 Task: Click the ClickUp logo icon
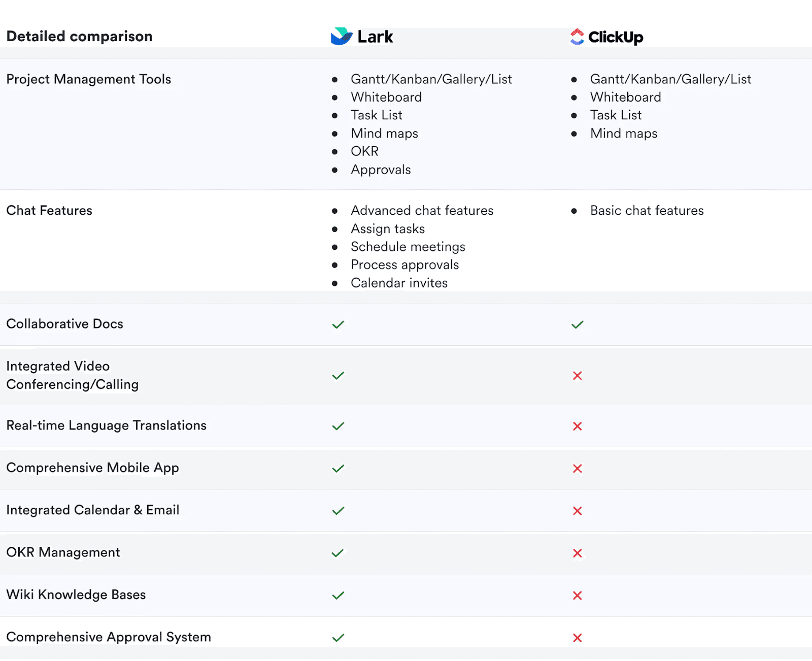pyautogui.click(x=577, y=36)
